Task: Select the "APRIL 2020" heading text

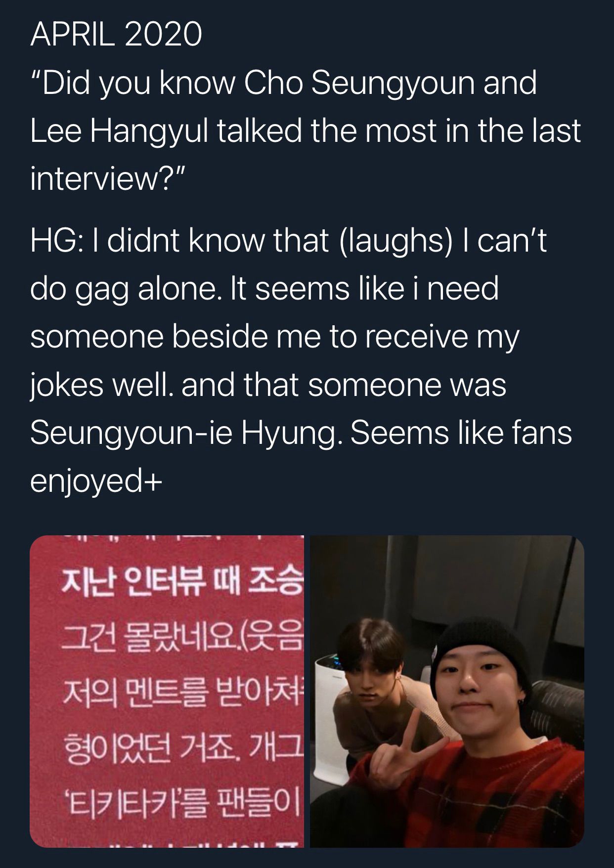Action: coord(116,35)
